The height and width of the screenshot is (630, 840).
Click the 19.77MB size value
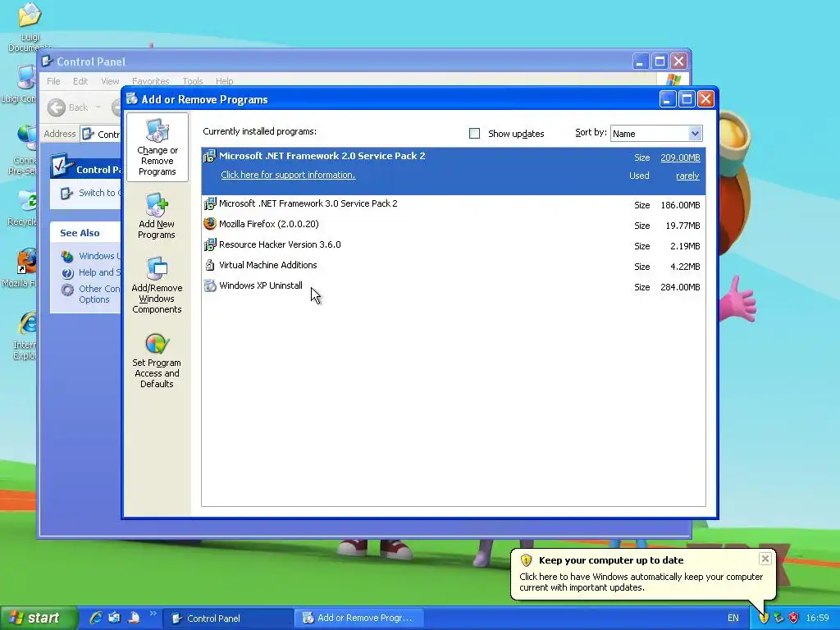[683, 226]
